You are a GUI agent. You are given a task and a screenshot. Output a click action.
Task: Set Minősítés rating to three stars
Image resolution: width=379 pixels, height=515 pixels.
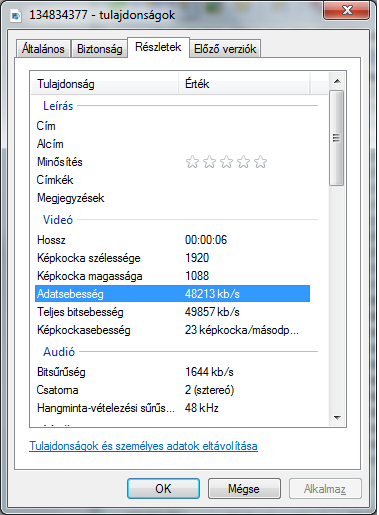tap(226, 162)
